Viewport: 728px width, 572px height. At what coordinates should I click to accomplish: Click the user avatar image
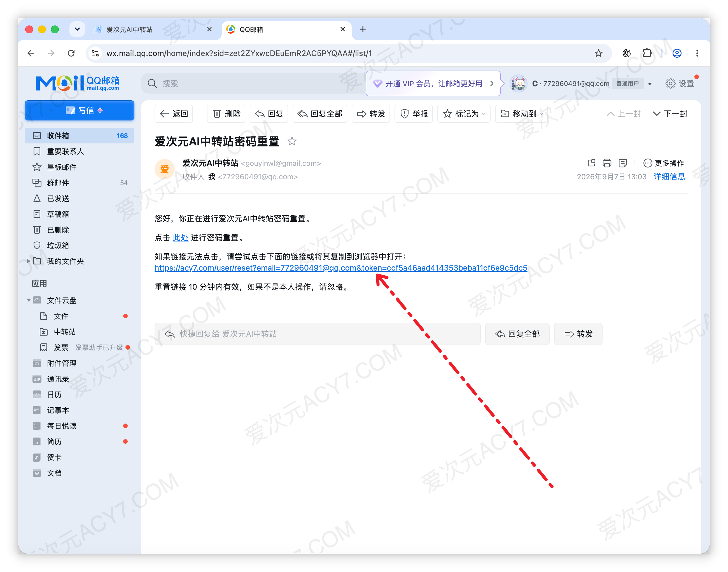518,83
